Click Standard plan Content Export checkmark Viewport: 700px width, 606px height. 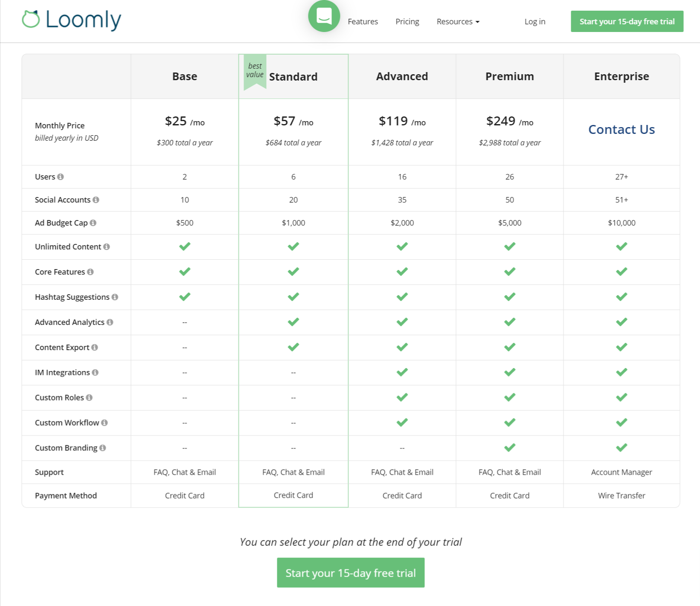293,347
